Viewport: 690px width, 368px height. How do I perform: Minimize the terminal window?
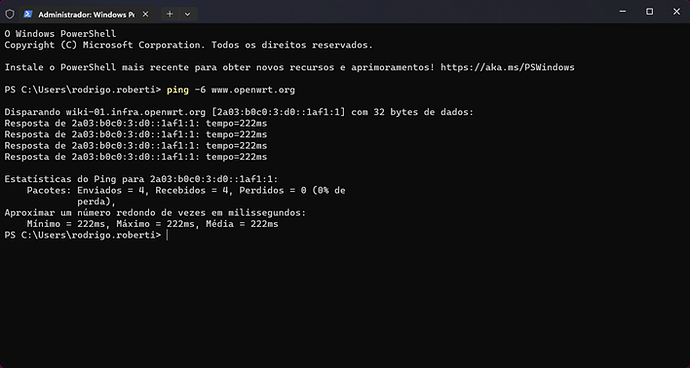point(623,12)
